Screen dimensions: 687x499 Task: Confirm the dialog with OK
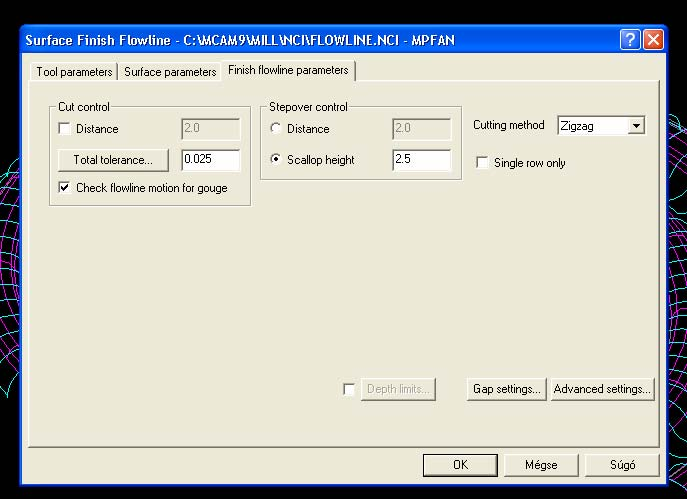click(460, 465)
